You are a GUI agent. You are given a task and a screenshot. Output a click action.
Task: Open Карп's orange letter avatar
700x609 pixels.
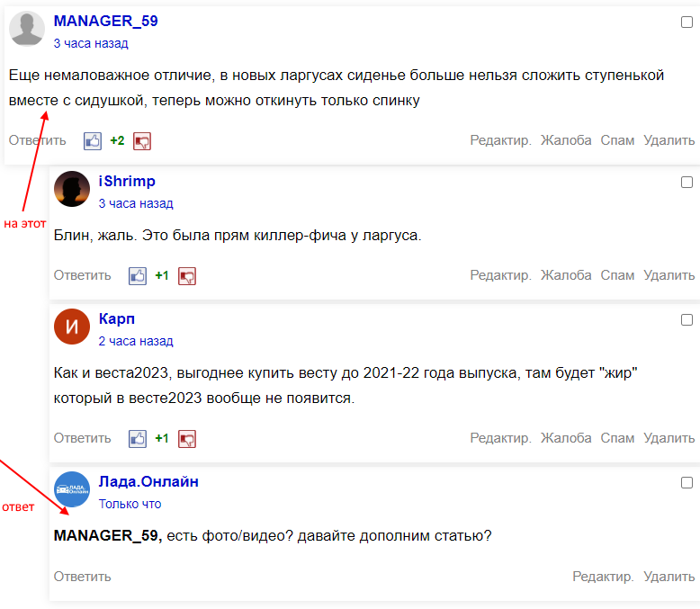pyautogui.click(x=72, y=327)
